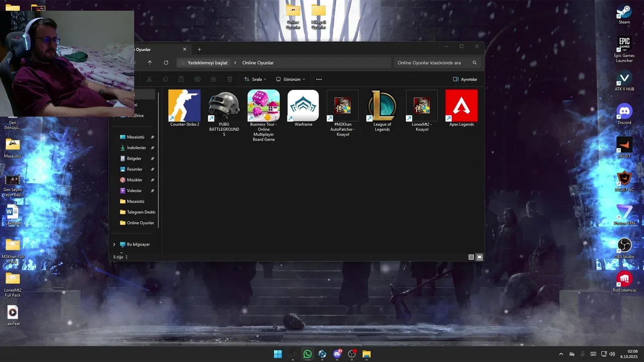Viewport: 644px width, 362px height.
Task: Open a new Explorer tab
Action: [x=199, y=49]
